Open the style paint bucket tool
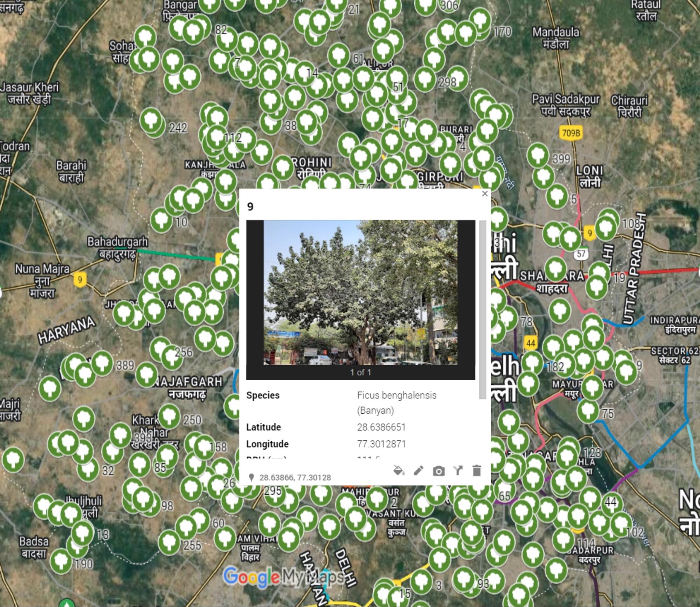700x607 pixels. [399, 470]
